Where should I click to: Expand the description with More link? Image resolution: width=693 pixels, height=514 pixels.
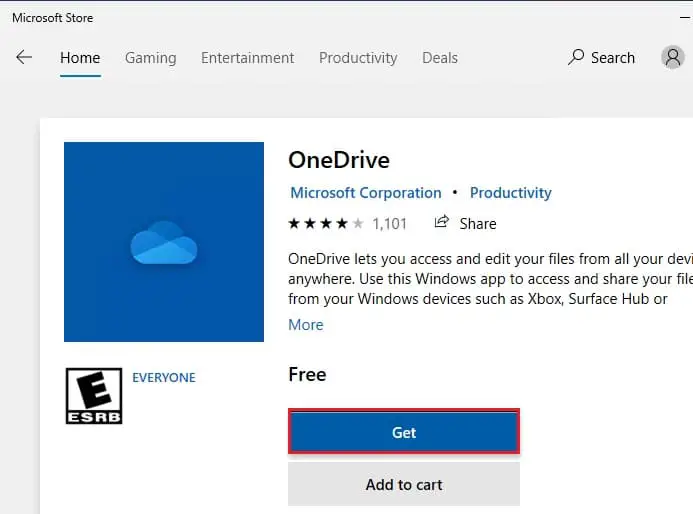pos(306,325)
